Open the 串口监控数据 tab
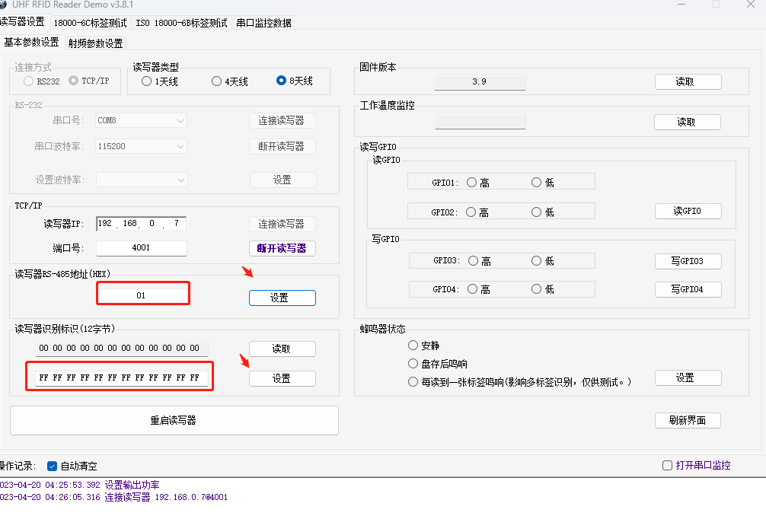 pos(263,23)
